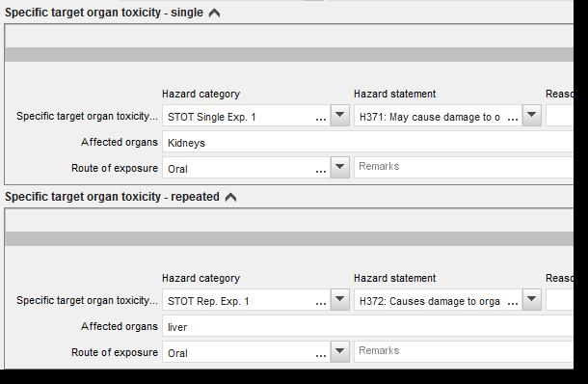Collapse the Specific target organ toxicity - single section
The image size is (588, 384).
(214, 14)
